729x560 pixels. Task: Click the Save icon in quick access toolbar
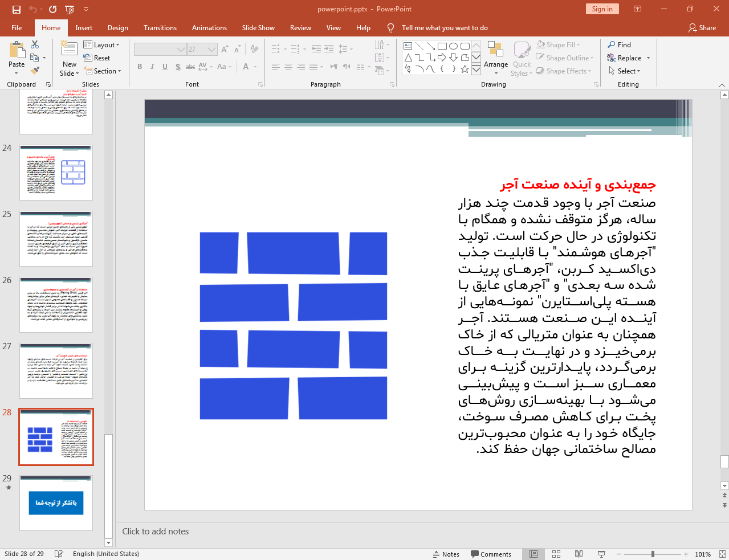(16, 9)
